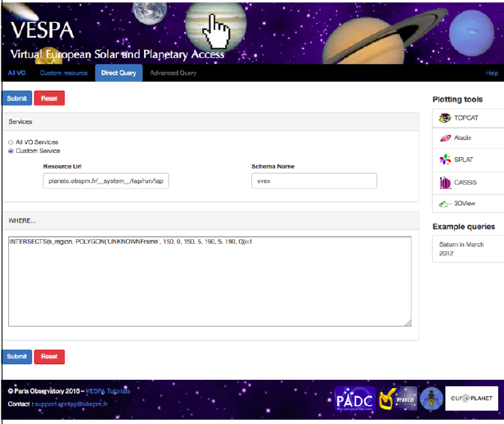
Task: Open TOPCAT plotting tool entry
Action: tap(468, 118)
